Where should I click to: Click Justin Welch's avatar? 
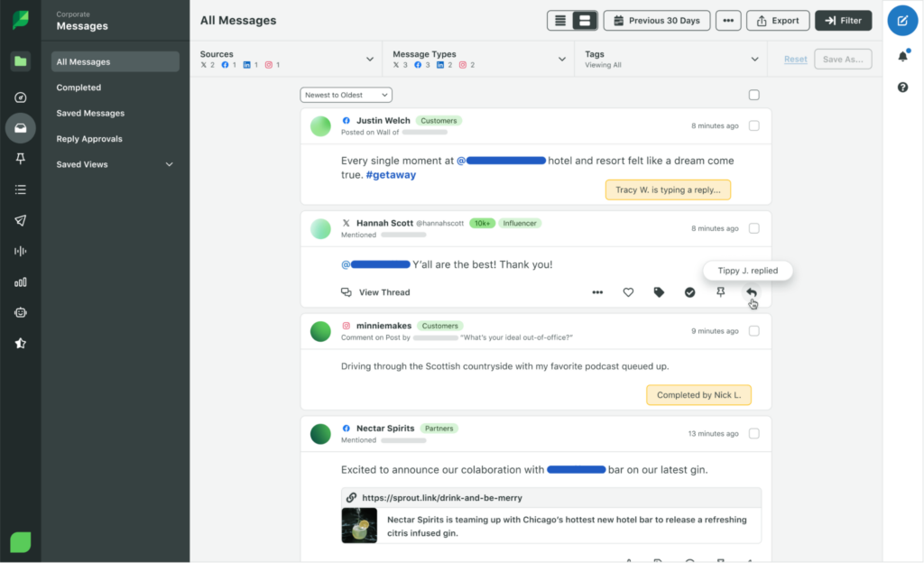pyautogui.click(x=320, y=126)
